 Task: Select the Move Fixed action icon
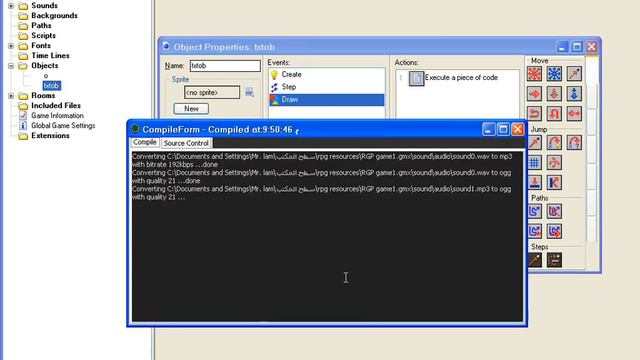(534, 74)
